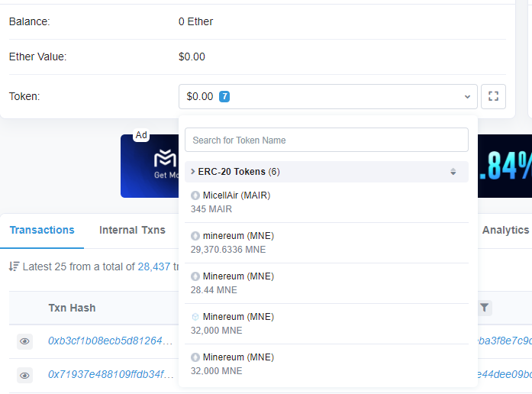
Task: Open transaction hash 0xb3cf1b08ecb5d81264
Action: [110, 341]
